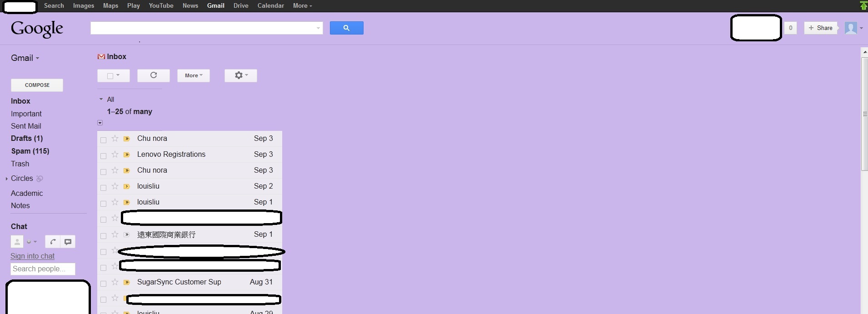Star the Lenovo Registrations email

115,155
